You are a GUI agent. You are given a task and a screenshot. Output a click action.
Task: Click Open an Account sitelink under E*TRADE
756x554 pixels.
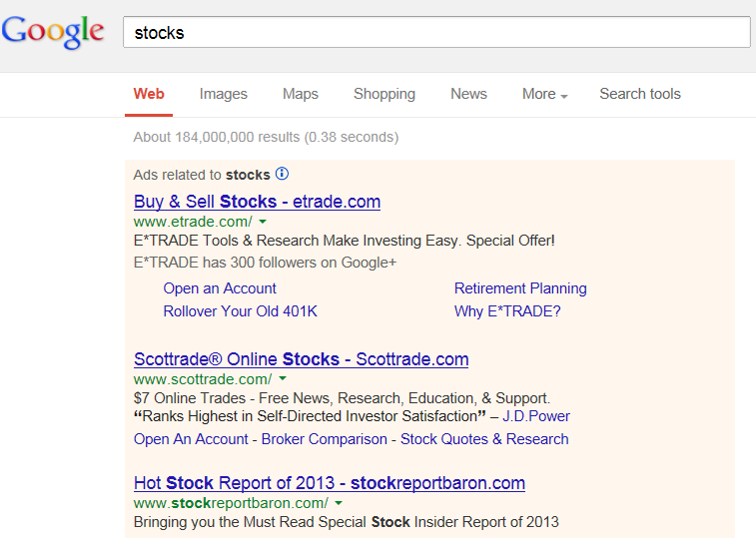point(220,288)
